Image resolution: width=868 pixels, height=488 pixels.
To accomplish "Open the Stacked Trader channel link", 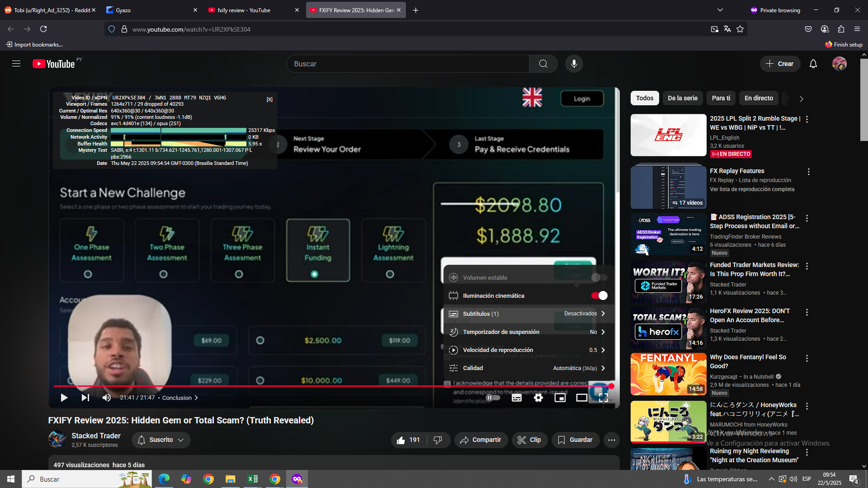I will tap(96, 436).
